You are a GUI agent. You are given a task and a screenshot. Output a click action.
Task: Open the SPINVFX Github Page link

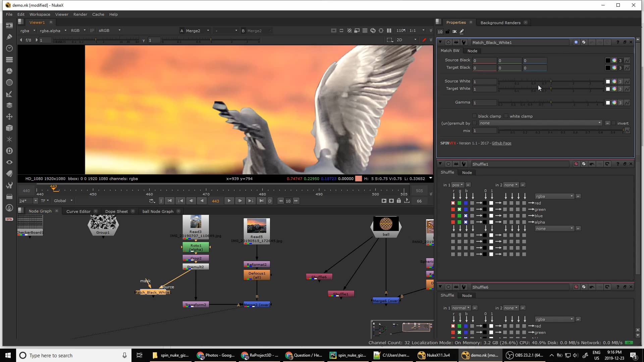coord(501,143)
